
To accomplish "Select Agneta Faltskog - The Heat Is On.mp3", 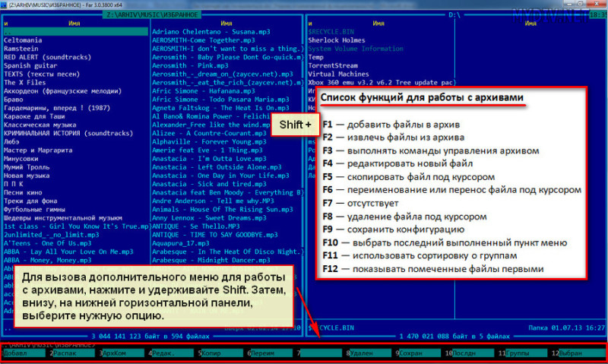I will (220, 108).
